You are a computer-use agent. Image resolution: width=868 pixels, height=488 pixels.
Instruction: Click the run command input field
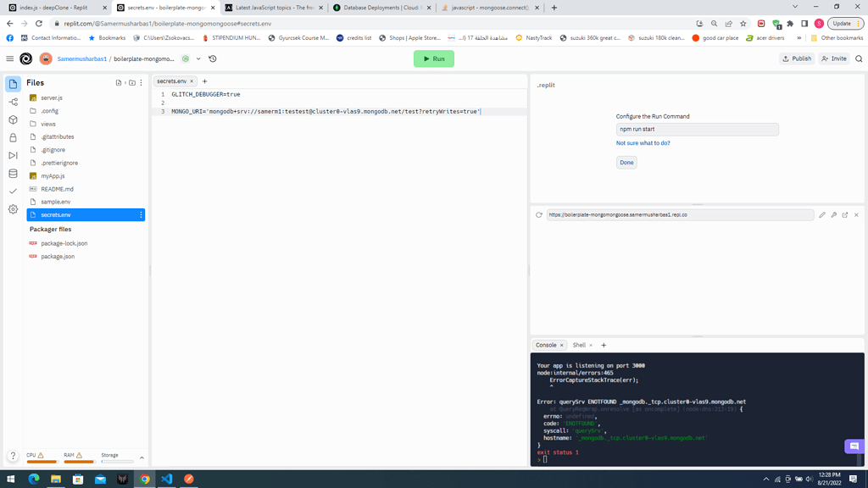click(697, 129)
